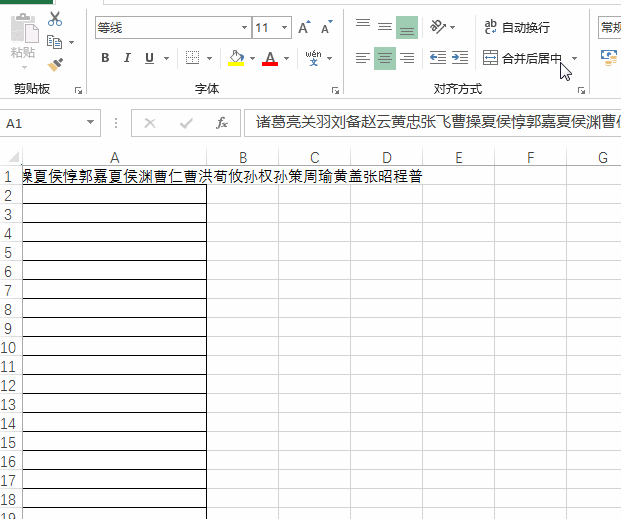Open fill color dropdown arrow
Screen dimensions: 621x519
pyautogui.click(x=252, y=59)
